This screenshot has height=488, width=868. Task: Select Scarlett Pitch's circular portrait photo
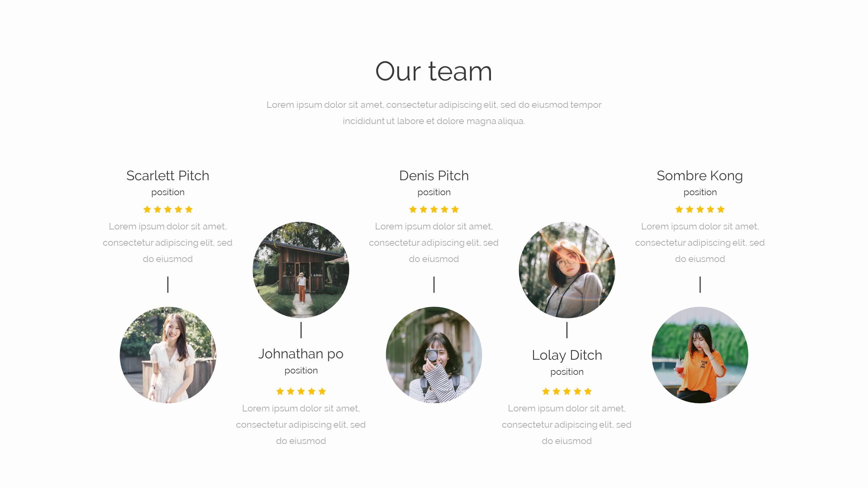point(168,355)
